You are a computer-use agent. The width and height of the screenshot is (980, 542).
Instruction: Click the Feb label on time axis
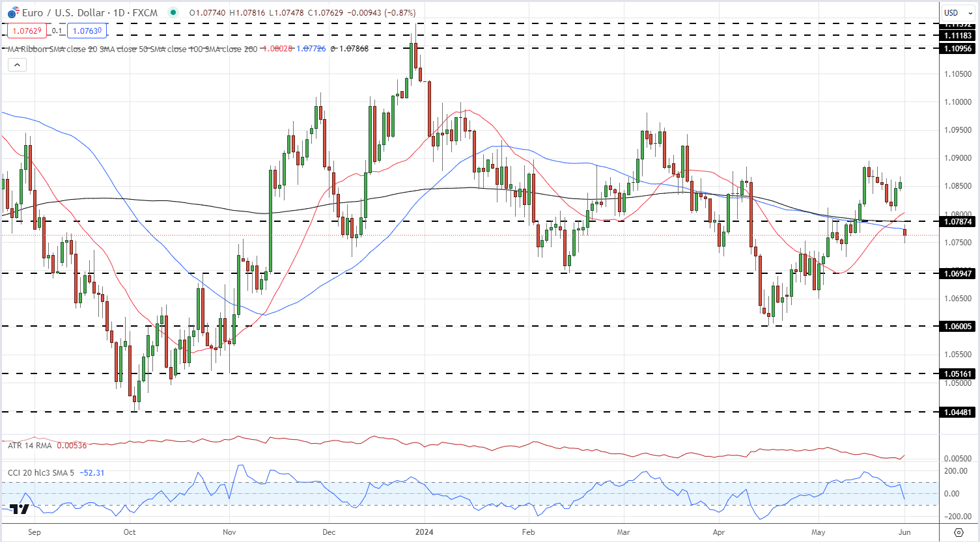point(528,532)
